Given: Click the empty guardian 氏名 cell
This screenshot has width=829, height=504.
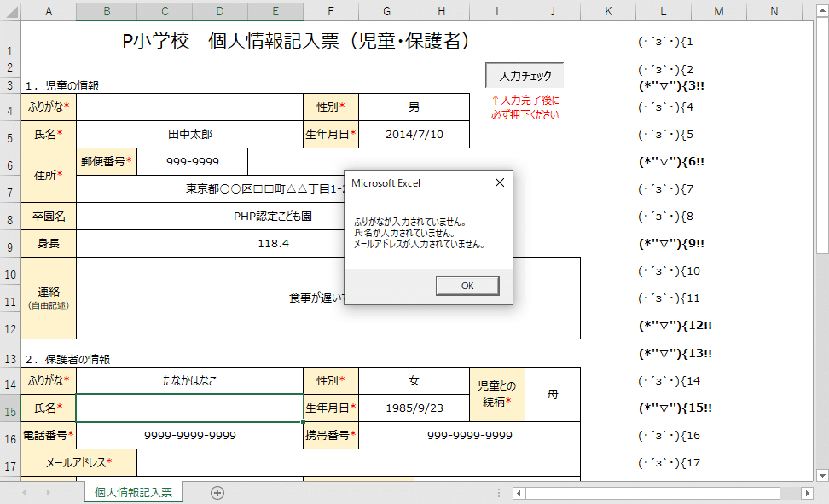Looking at the screenshot, I should [x=189, y=408].
